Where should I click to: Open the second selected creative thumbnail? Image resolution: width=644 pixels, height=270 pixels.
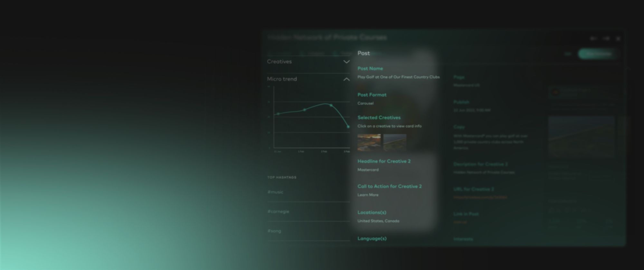(x=395, y=142)
